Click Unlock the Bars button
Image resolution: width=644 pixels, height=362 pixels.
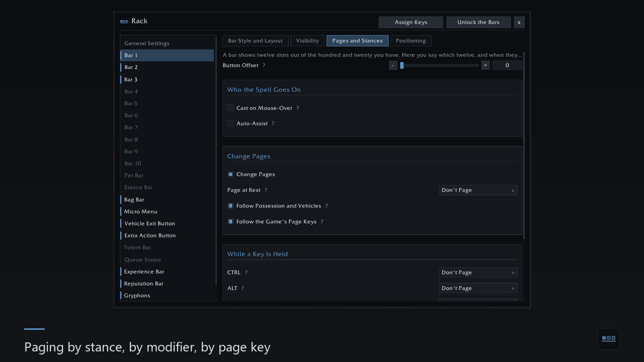click(x=478, y=22)
